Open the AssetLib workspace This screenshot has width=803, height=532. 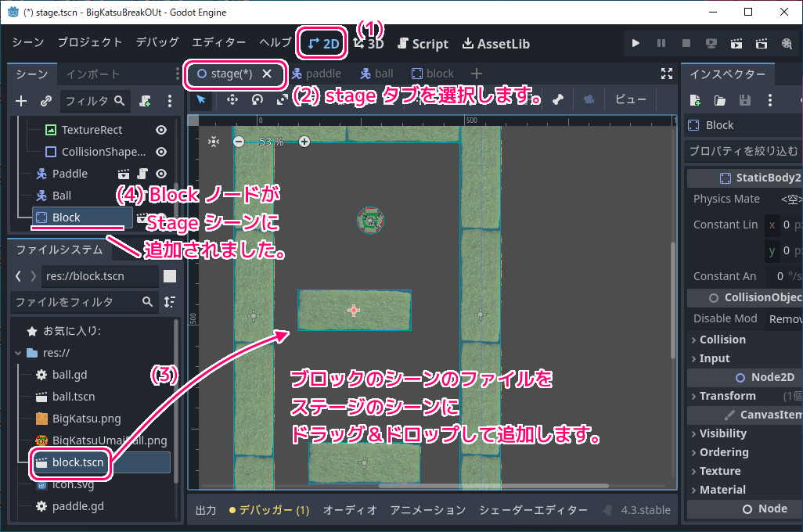(495, 44)
